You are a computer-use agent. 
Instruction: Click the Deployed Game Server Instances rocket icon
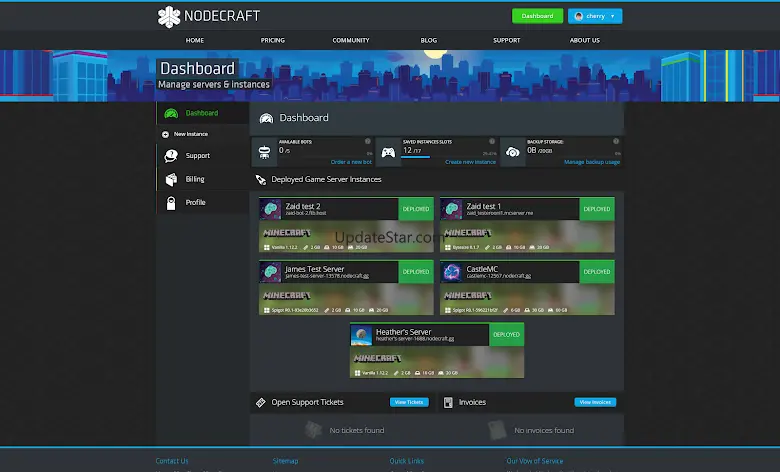[x=261, y=180]
